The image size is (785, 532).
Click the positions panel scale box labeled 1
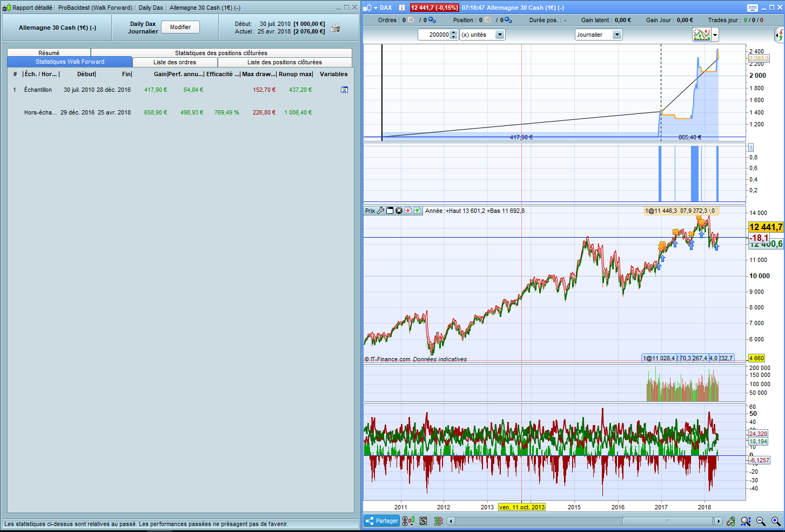click(x=750, y=147)
